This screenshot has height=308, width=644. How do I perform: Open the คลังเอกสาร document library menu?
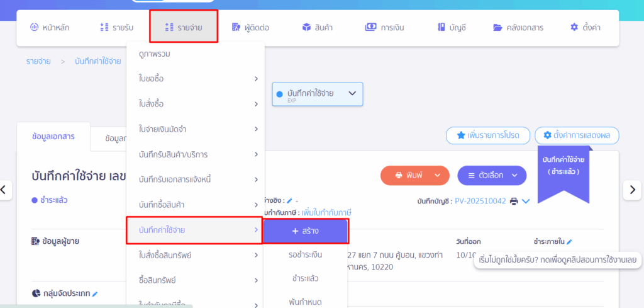coord(518,27)
